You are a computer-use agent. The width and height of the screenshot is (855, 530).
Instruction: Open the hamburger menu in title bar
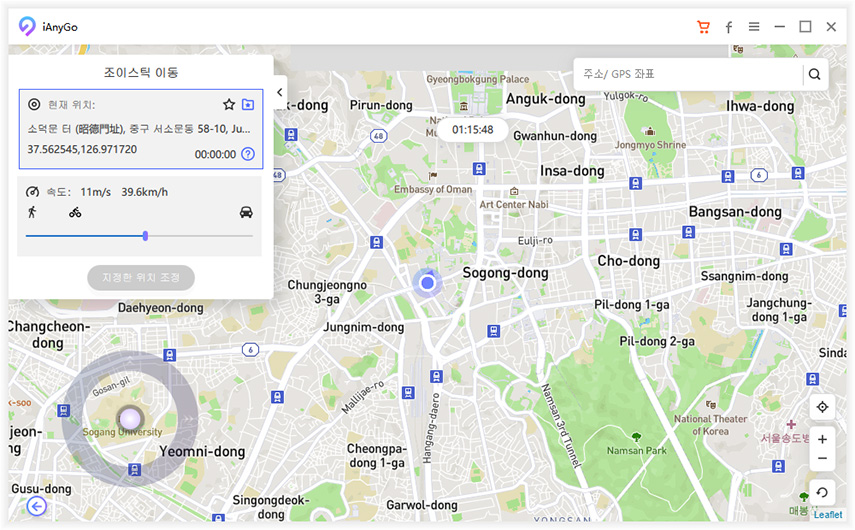point(754,27)
